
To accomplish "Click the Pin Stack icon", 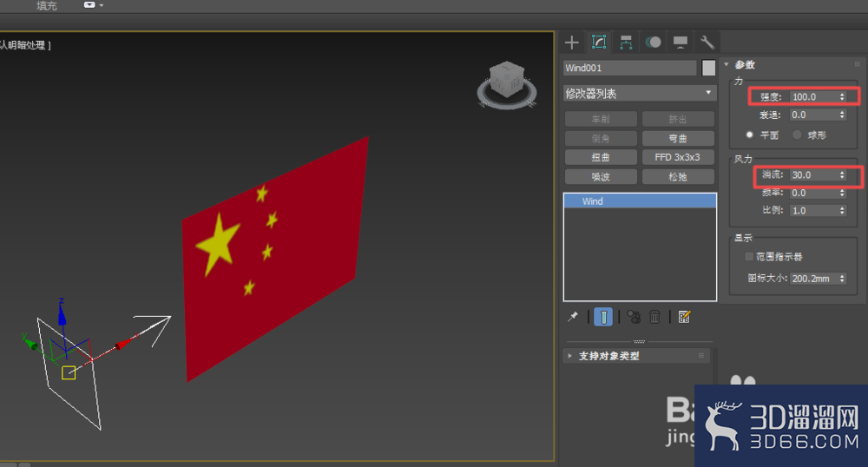I will click(x=573, y=317).
